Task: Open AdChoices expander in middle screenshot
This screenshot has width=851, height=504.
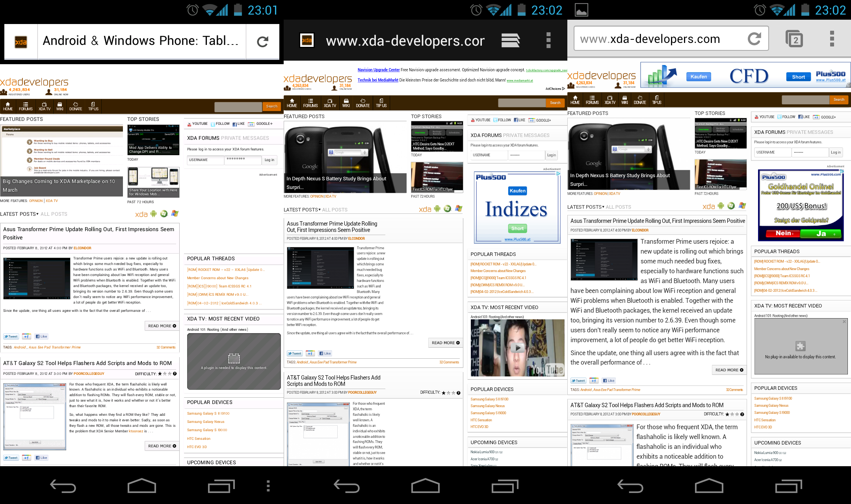Action: (555, 89)
